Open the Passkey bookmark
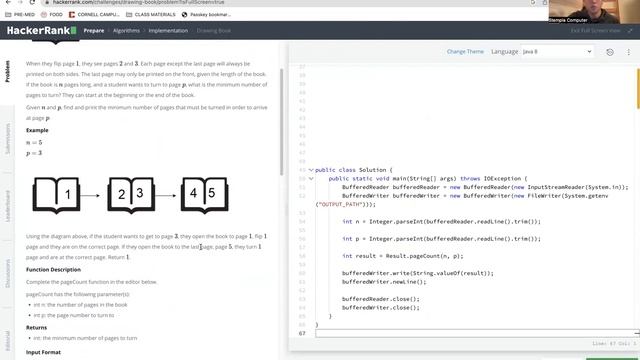 tap(206, 14)
